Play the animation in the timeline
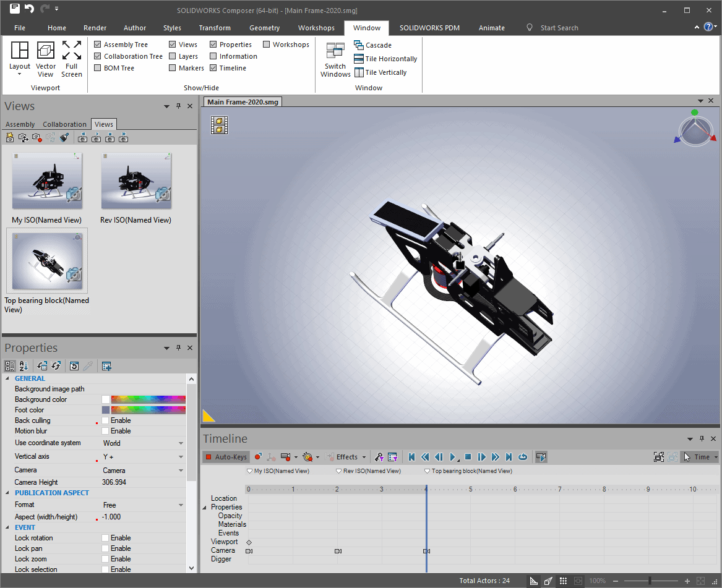 [x=453, y=457]
